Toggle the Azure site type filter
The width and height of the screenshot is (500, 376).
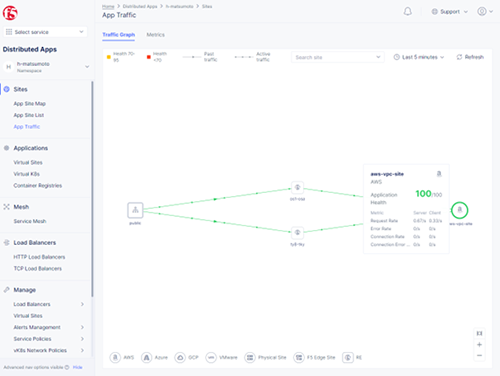[154, 357]
